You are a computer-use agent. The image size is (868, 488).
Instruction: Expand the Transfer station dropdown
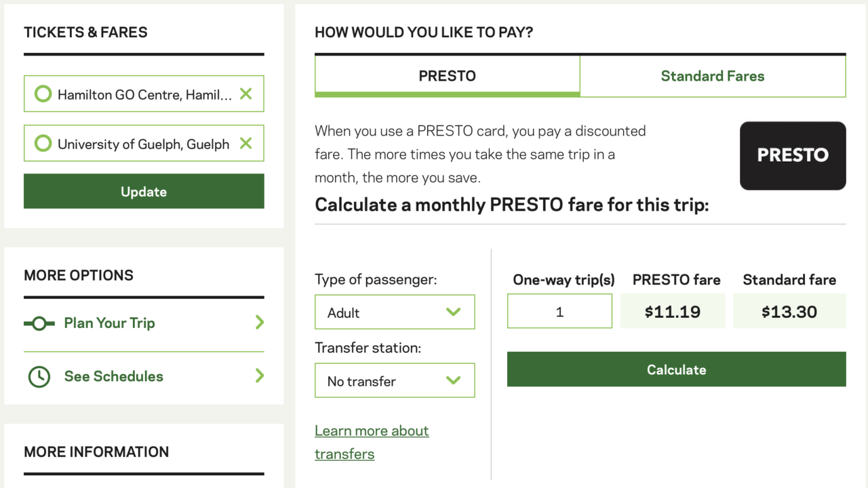click(394, 380)
